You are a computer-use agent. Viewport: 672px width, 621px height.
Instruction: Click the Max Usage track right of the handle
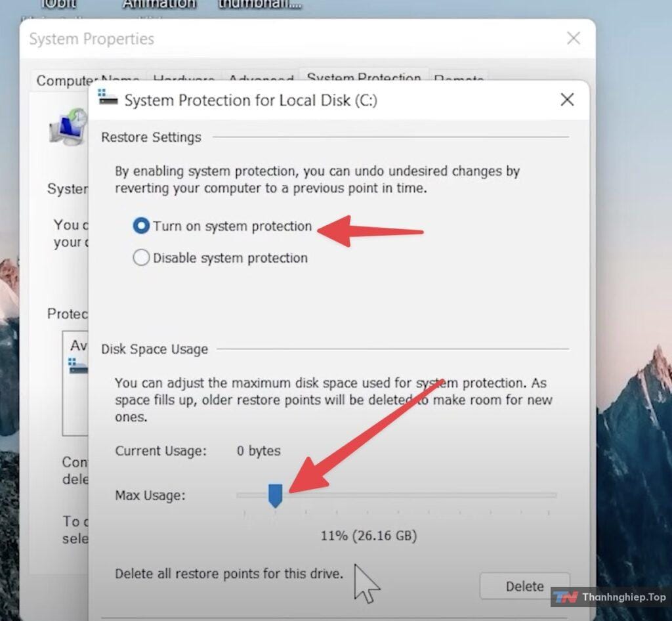tap(420, 495)
